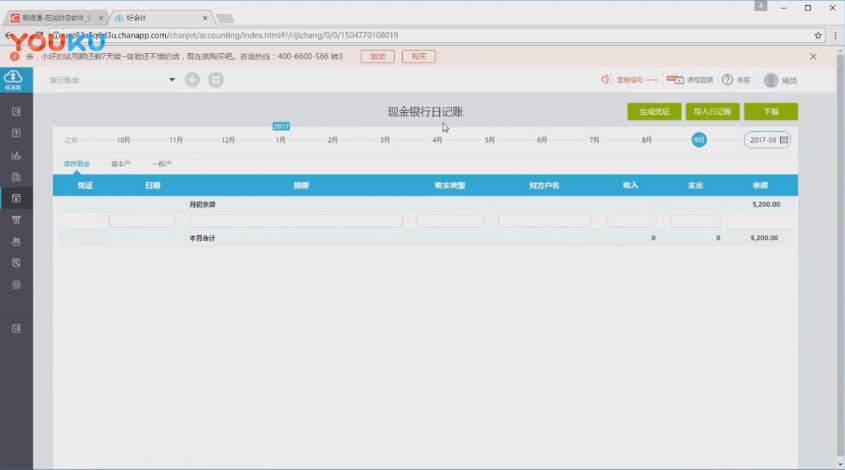This screenshot has height=470, width=845.
Task: Select 5月 on the month timeline
Action: [x=490, y=140]
